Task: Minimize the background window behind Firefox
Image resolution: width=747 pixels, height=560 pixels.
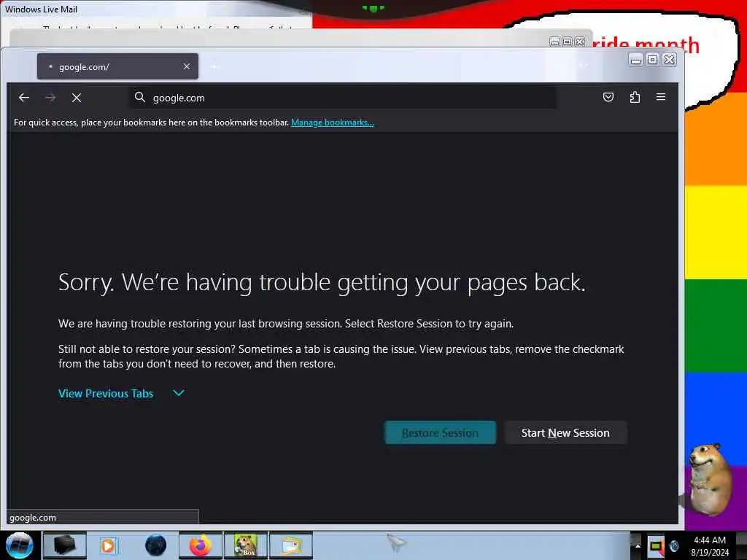Action: pyautogui.click(x=554, y=42)
